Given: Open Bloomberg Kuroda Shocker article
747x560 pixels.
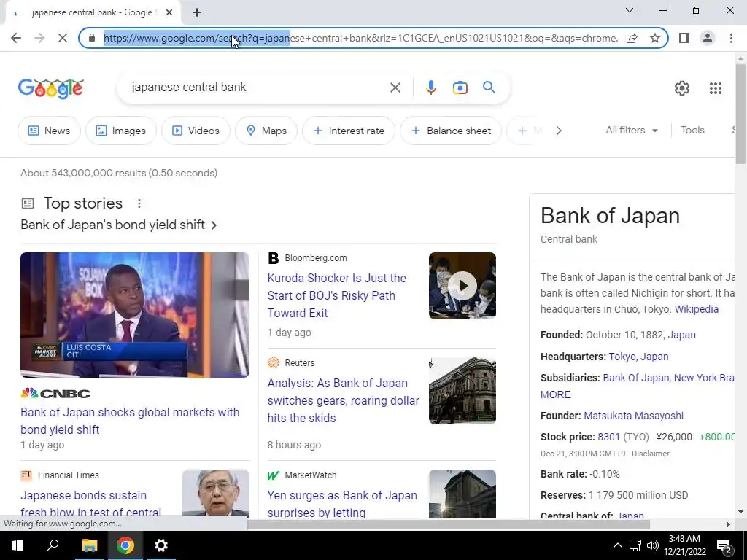Looking at the screenshot, I should pyautogui.click(x=337, y=295).
